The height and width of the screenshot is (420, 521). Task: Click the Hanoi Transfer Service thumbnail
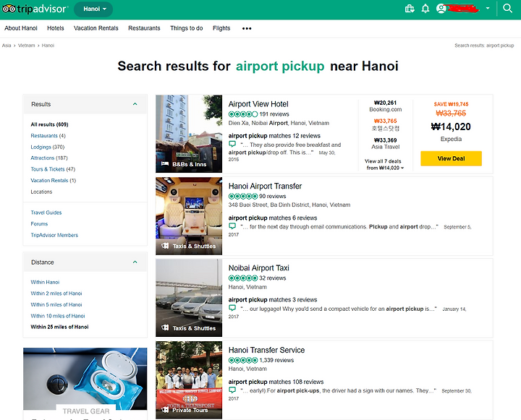click(189, 380)
